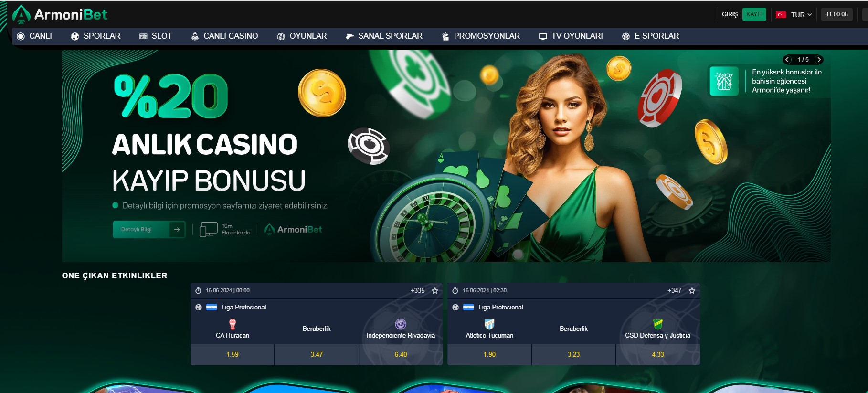This screenshot has width=868, height=393.
Task: Expand +335 more markets for Huracan match
Action: [418, 290]
